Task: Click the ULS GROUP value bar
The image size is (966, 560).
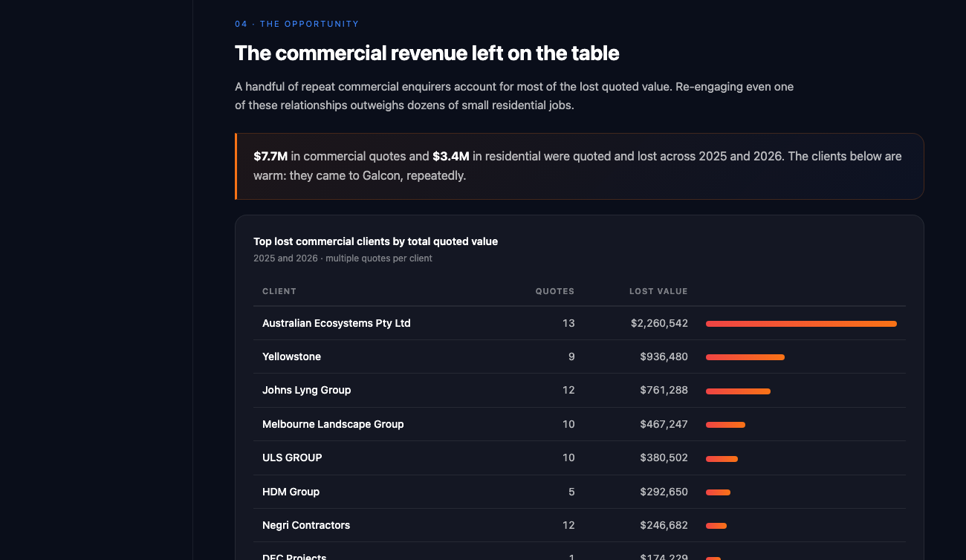Action: (x=722, y=459)
